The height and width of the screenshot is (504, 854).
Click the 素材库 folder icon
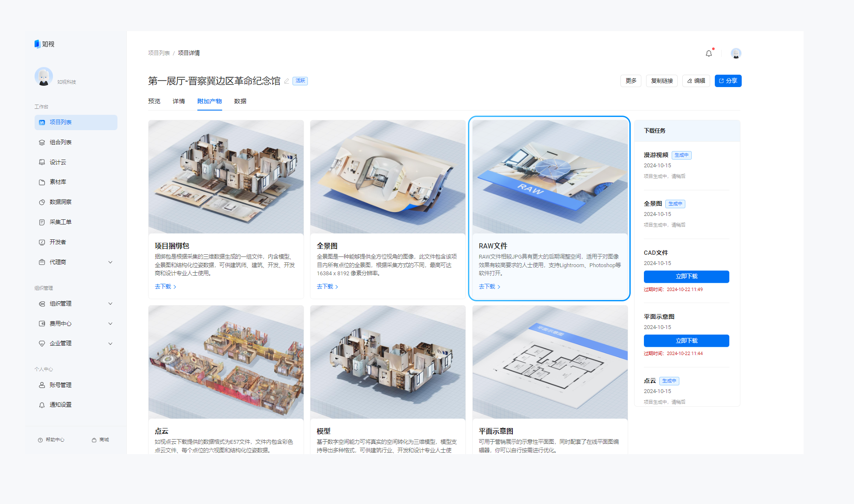tap(42, 182)
